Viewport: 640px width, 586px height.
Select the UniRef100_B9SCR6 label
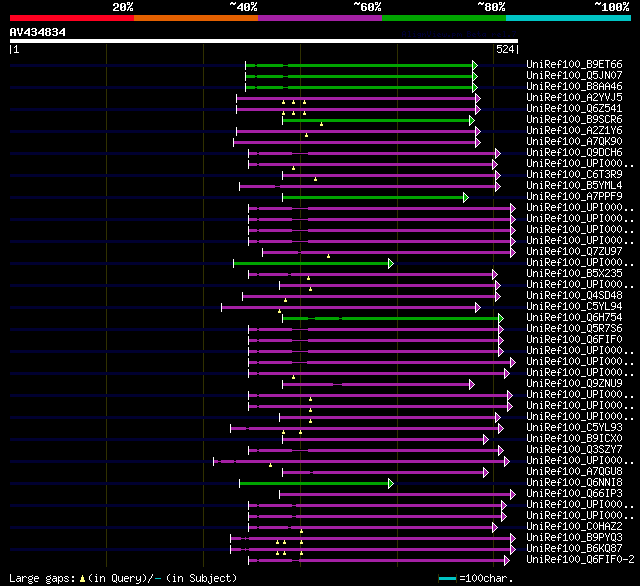574,119
